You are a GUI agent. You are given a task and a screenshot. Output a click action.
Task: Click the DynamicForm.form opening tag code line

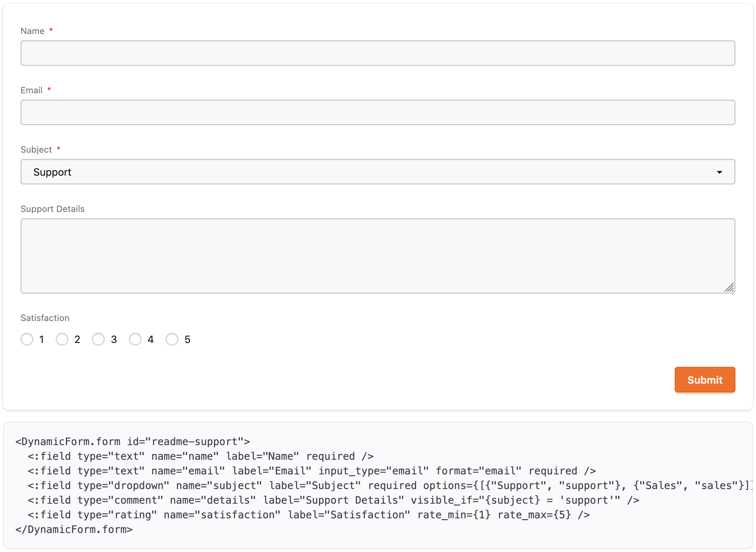(133, 441)
